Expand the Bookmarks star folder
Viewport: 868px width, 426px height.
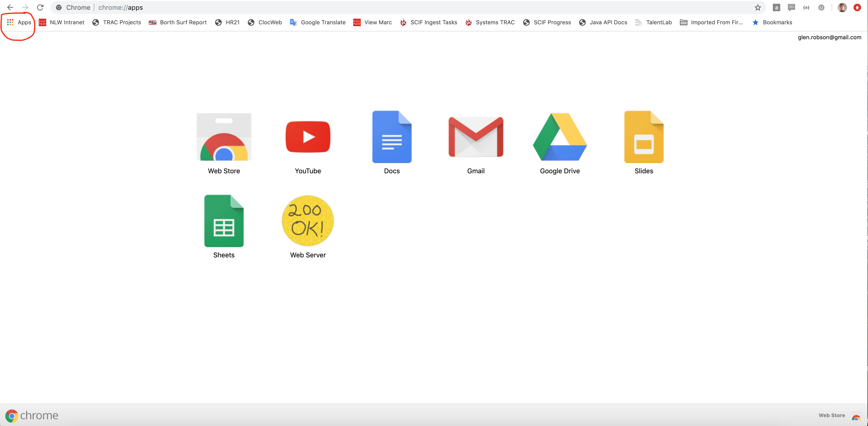pos(772,22)
